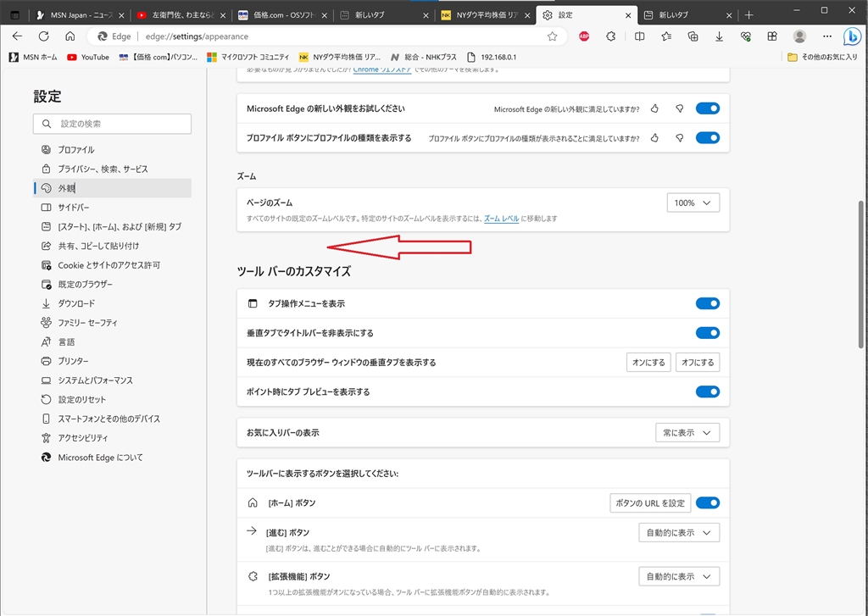The image size is (868, 616).
Task: Open a new tab with plus button
Action: [749, 15]
